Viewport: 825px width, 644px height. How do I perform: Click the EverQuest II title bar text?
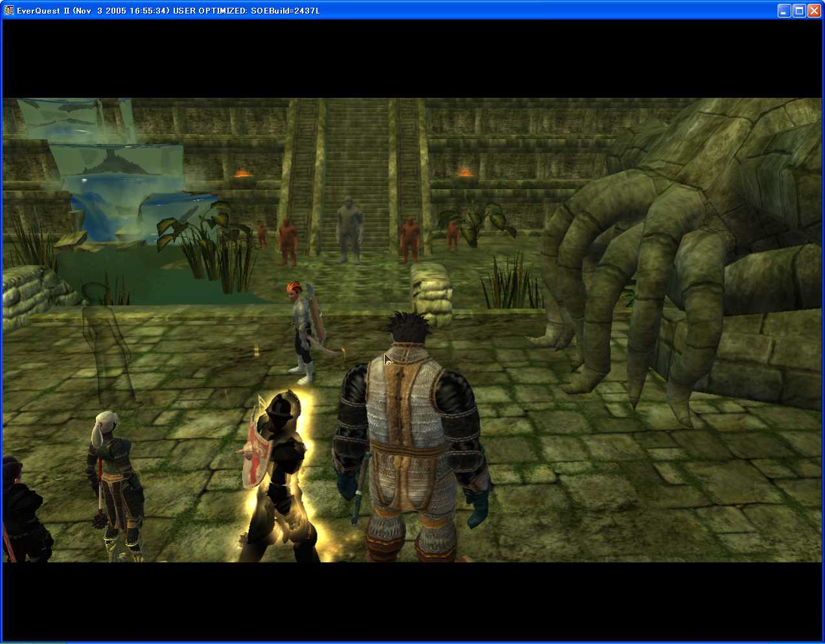tap(168, 11)
